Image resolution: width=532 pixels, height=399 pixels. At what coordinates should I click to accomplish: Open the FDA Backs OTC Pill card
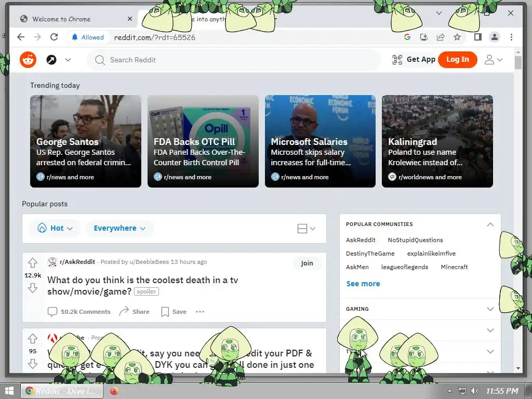(203, 141)
